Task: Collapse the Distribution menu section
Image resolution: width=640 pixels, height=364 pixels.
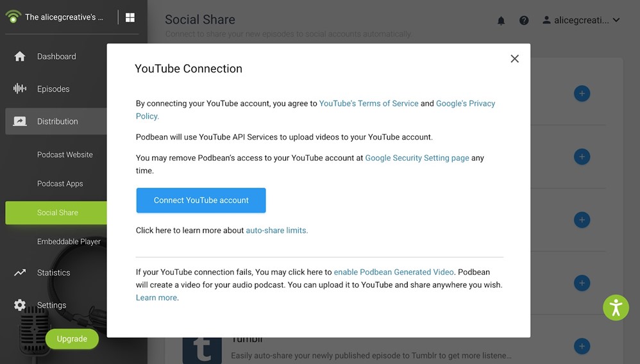Action: [56, 121]
